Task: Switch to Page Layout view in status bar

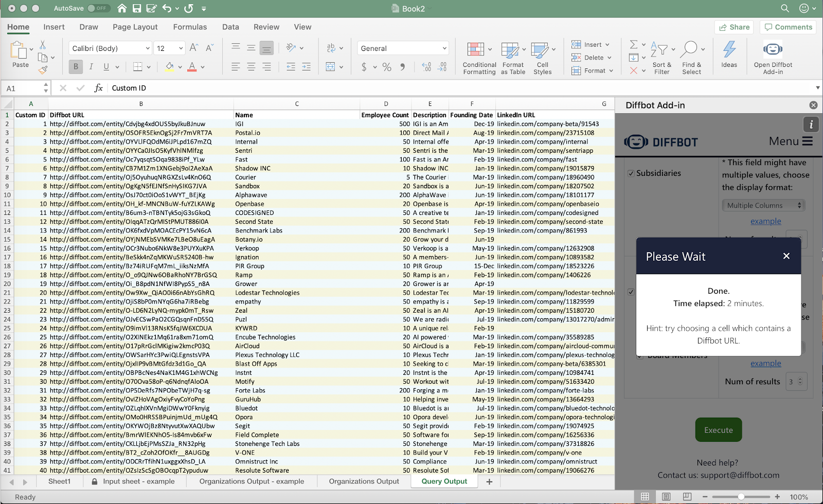Action: [x=666, y=496]
